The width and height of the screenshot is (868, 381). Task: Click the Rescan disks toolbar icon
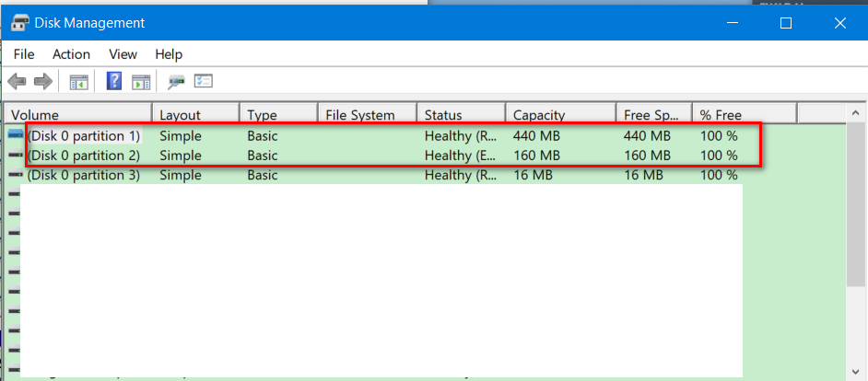176,83
